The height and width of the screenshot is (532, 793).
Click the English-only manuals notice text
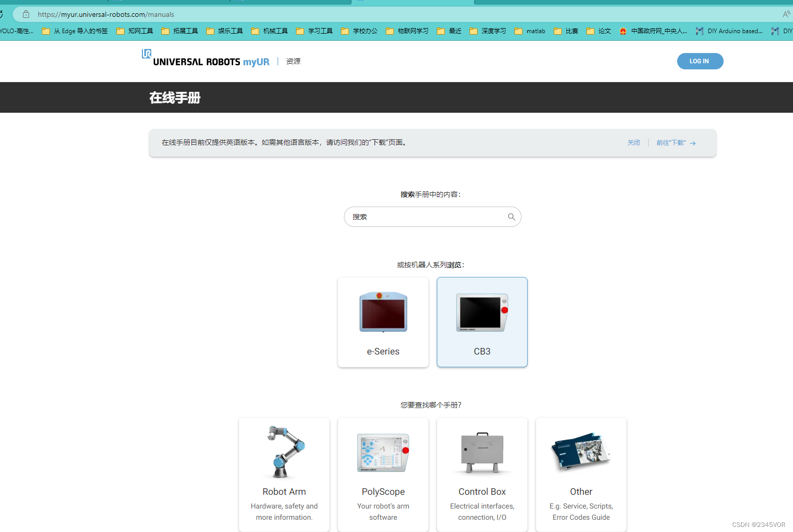[285, 143]
